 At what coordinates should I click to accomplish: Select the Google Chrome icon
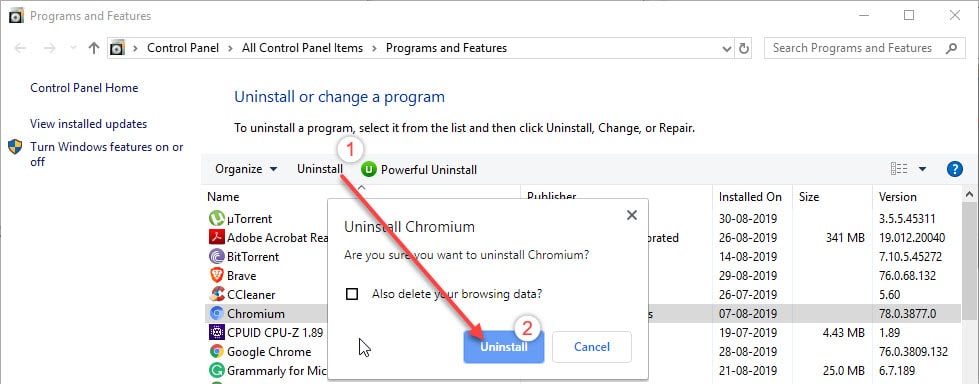click(x=217, y=352)
